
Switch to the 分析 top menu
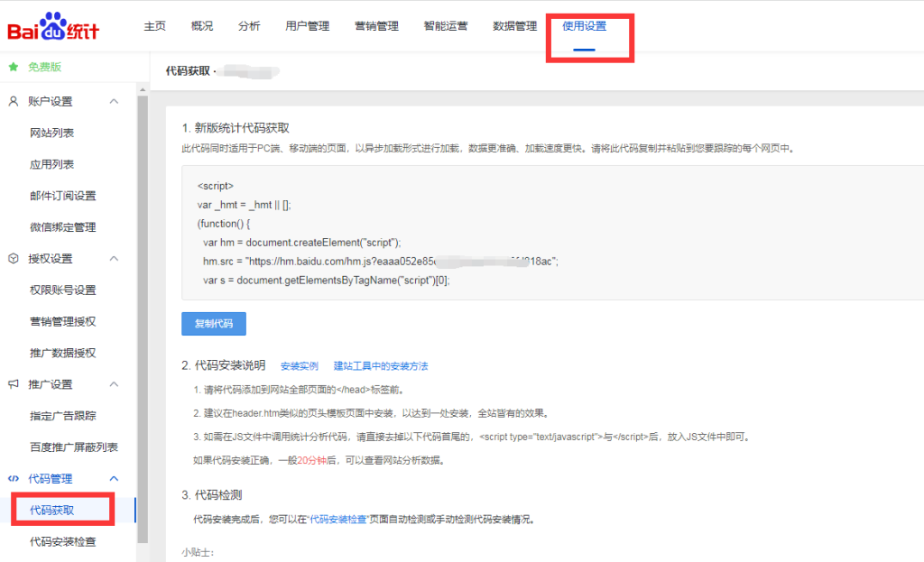249,26
